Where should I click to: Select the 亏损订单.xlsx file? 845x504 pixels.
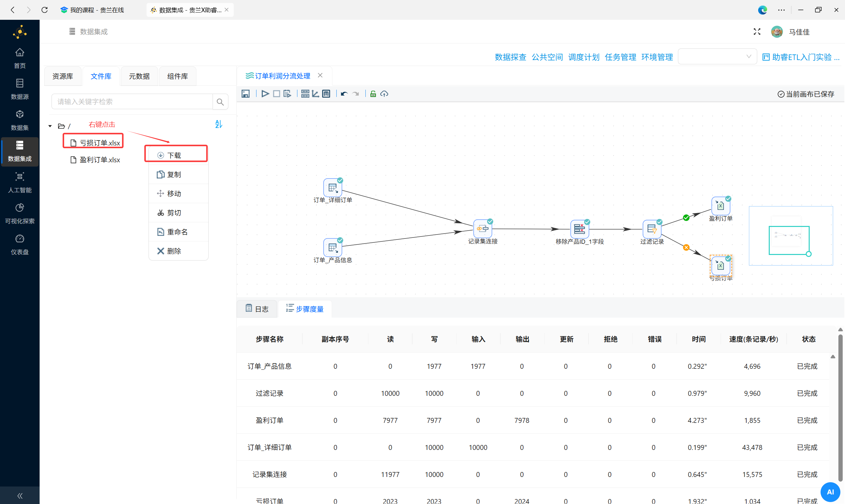pos(95,142)
